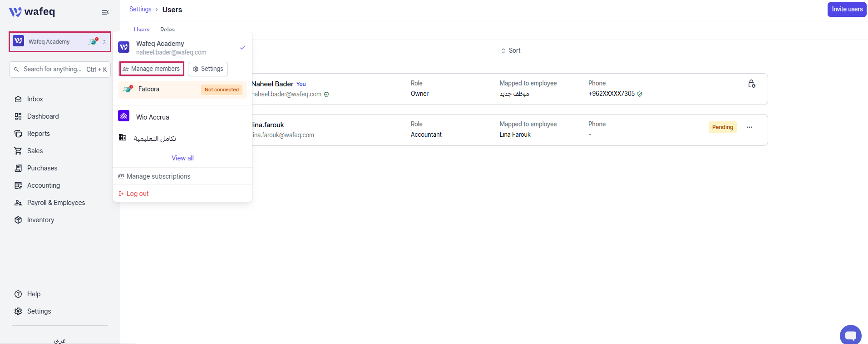This screenshot has width=868, height=344.
Task: Click the building icon beside تكامل التعليمية
Action: [123, 137]
